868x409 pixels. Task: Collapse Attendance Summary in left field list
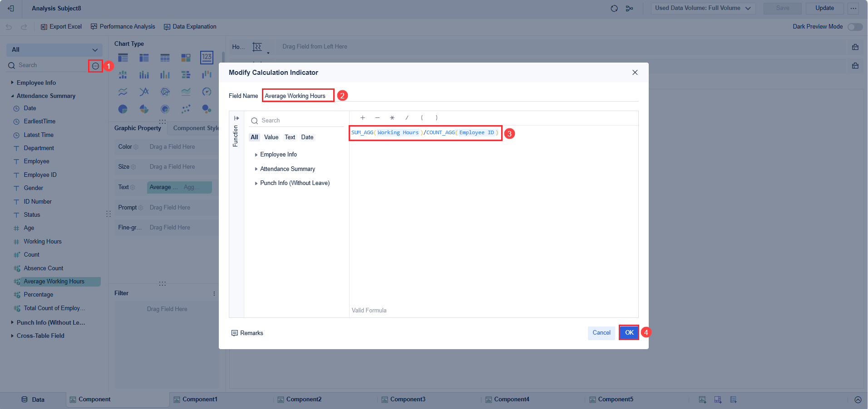tap(12, 96)
